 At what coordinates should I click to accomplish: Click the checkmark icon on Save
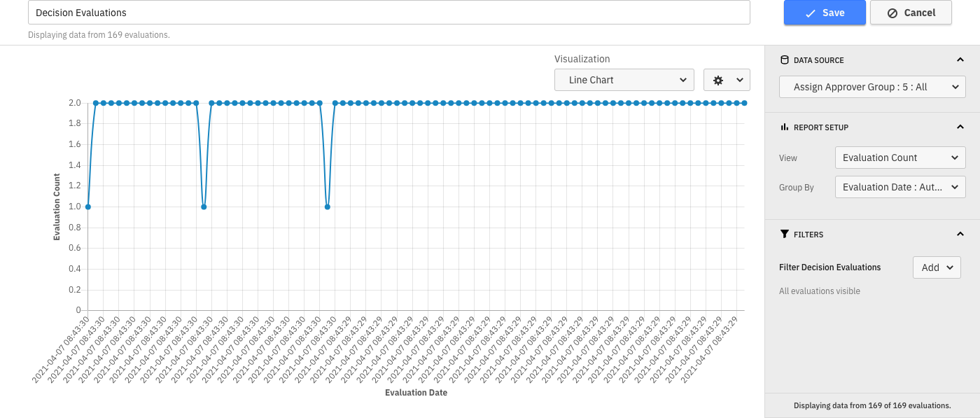point(811,13)
